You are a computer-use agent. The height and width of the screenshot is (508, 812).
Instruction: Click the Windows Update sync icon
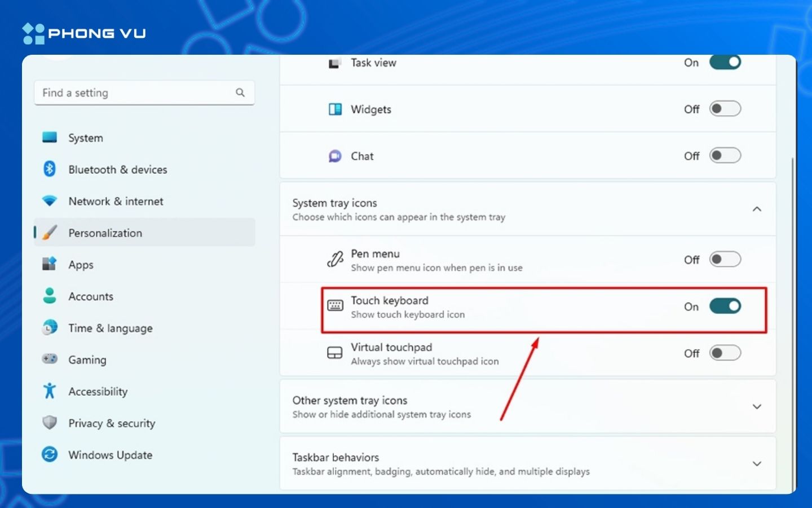click(x=50, y=454)
